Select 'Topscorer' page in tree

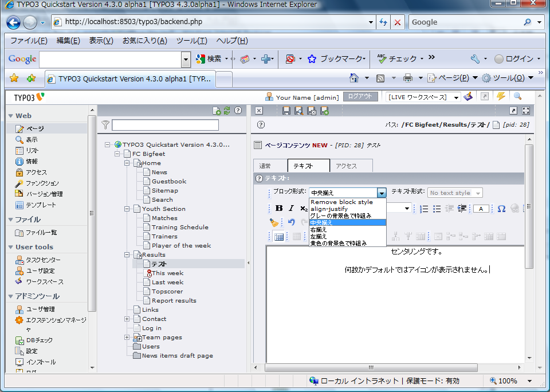[x=167, y=292]
